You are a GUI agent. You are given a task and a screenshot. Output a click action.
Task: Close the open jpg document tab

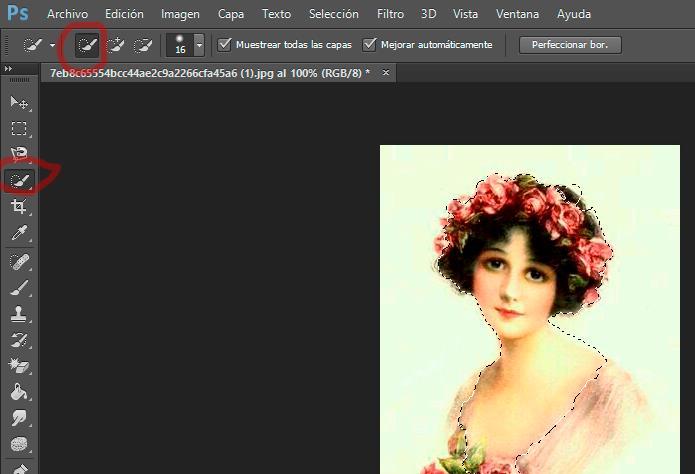386,72
